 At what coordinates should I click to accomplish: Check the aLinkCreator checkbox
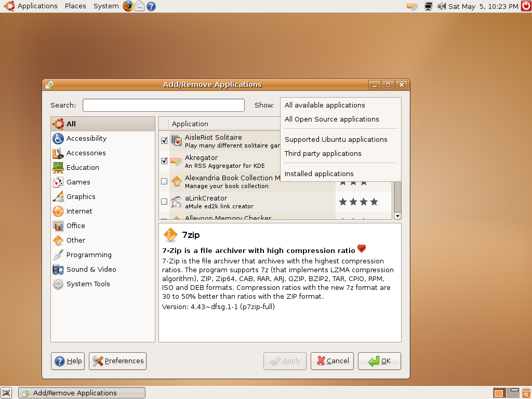tap(164, 202)
